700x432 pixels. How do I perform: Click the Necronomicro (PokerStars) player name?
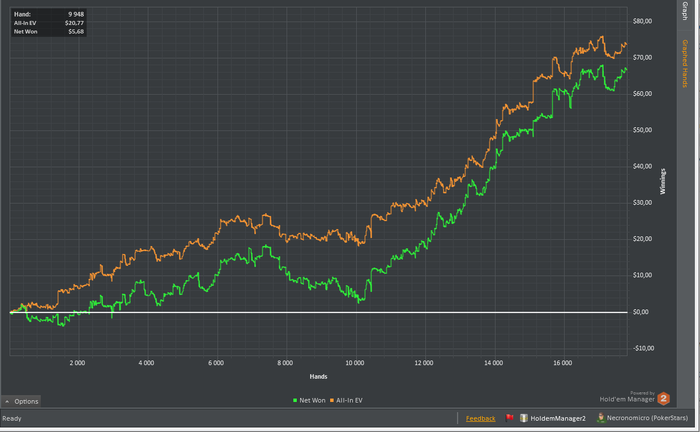647,418
